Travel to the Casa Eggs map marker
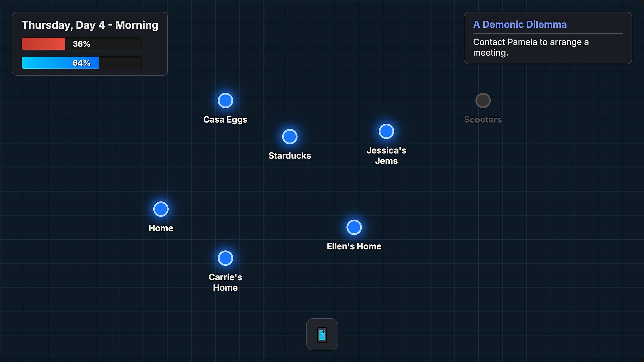The image size is (644, 362). [225, 101]
